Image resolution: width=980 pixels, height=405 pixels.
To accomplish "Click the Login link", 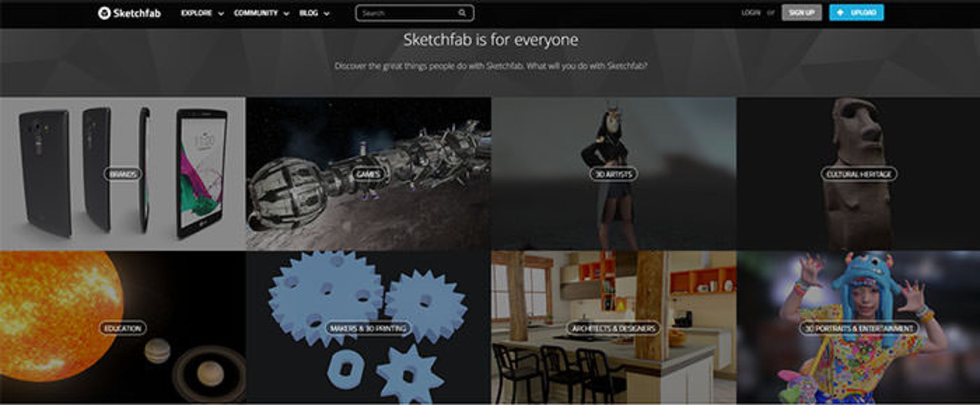I will [x=750, y=12].
